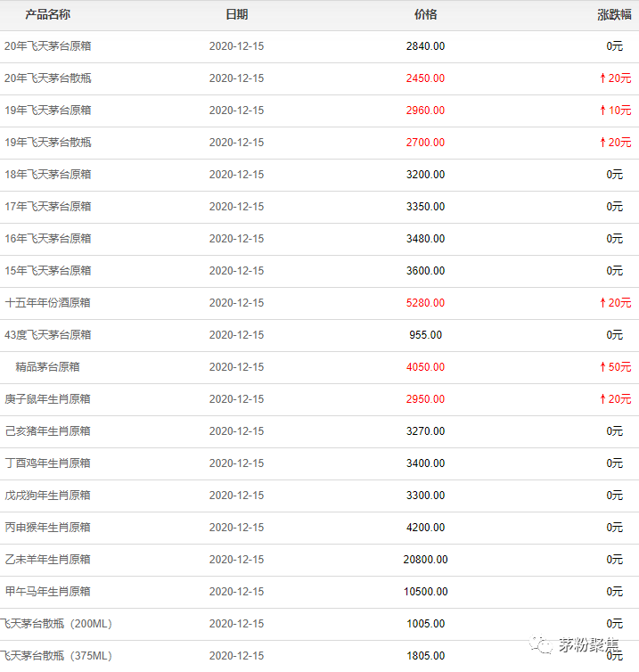Viewport: 639px width, 672px height.
Task: Click the date in the 18年飞天茅台原箱 row
Action: click(236, 175)
